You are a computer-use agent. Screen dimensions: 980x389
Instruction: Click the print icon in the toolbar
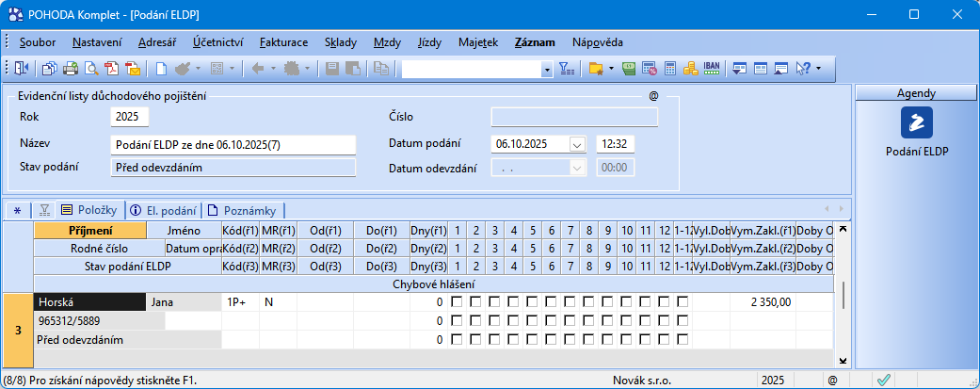tap(72, 68)
